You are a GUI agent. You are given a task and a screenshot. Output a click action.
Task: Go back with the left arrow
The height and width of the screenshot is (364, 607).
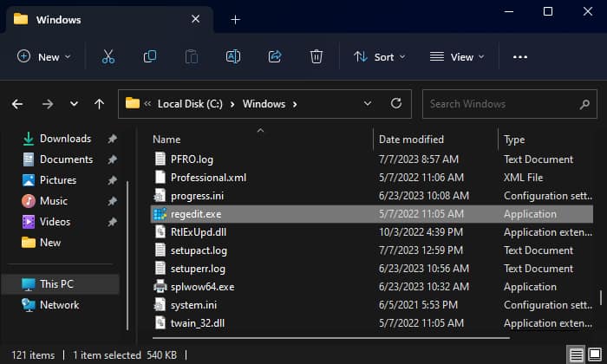[x=17, y=104]
